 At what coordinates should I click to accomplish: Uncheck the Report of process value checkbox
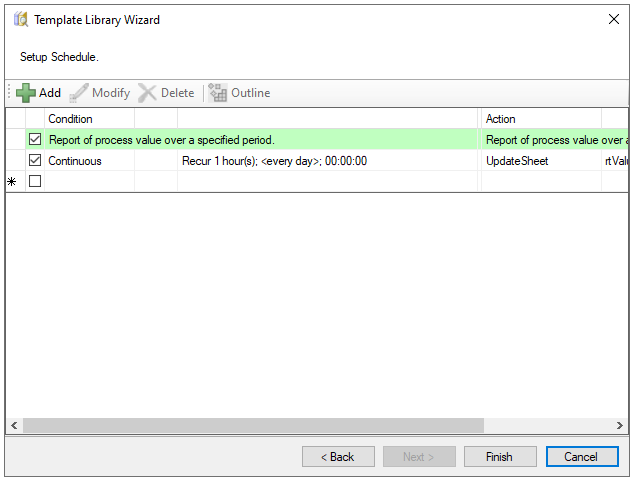coord(35,140)
